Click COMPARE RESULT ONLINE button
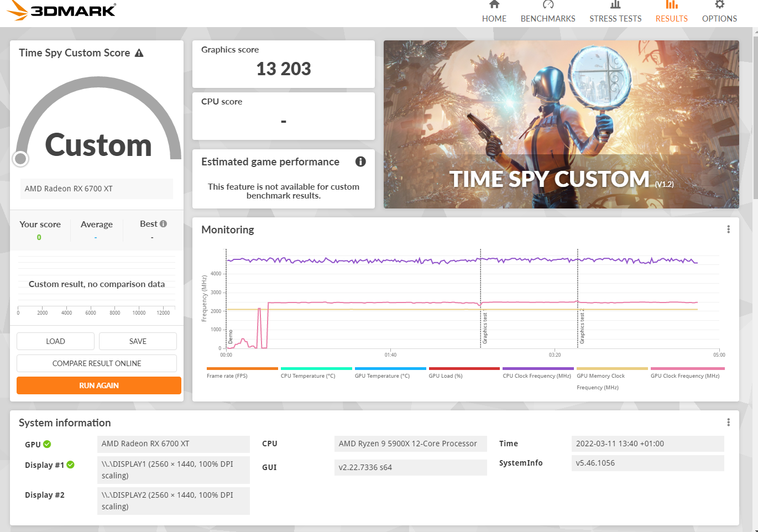The image size is (758, 532). coord(97,363)
